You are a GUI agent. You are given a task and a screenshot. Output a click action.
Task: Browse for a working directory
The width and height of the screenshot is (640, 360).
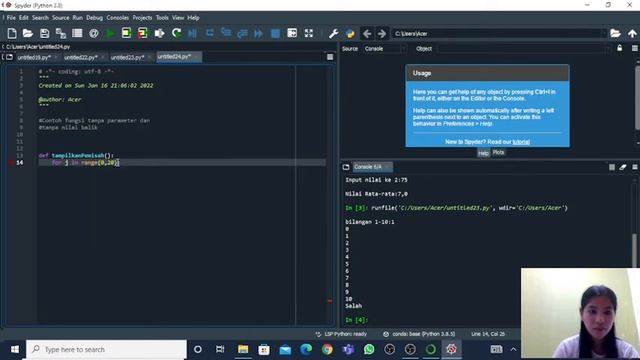tap(615, 33)
